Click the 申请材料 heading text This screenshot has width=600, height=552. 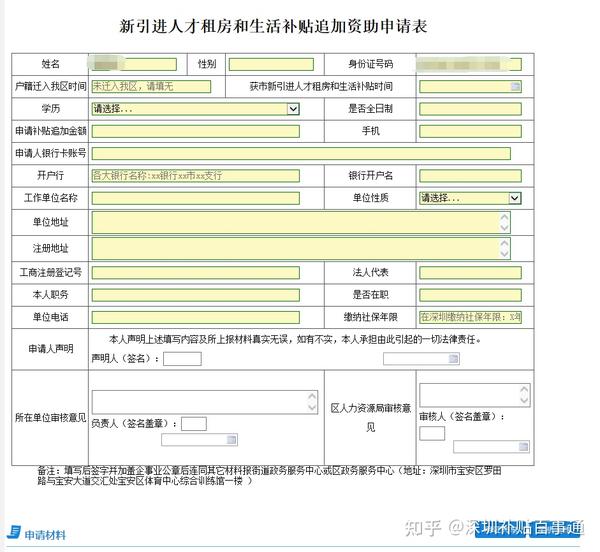tap(45, 535)
